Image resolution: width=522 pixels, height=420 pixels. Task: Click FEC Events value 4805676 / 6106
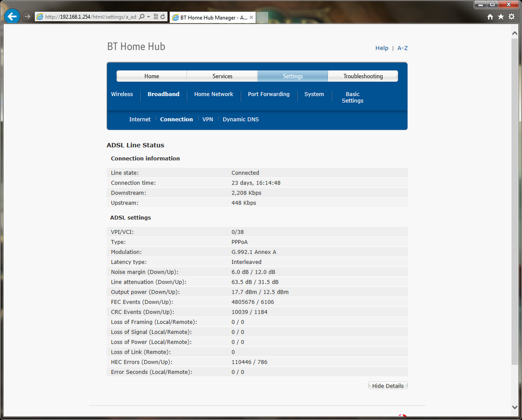click(253, 302)
